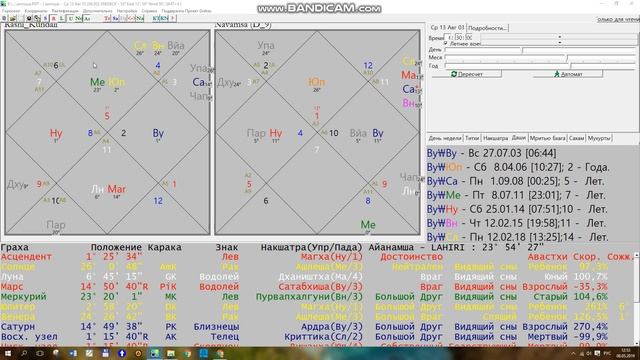Click the red Tr toolbar icon
This screenshot has height=360, width=640.
pos(107,18)
